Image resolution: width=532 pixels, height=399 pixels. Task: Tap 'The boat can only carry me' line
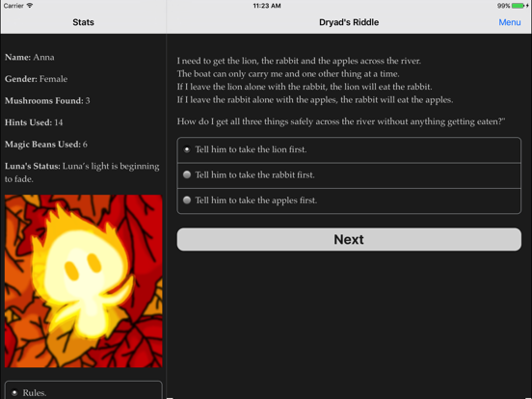pyautogui.click(x=288, y=74)
